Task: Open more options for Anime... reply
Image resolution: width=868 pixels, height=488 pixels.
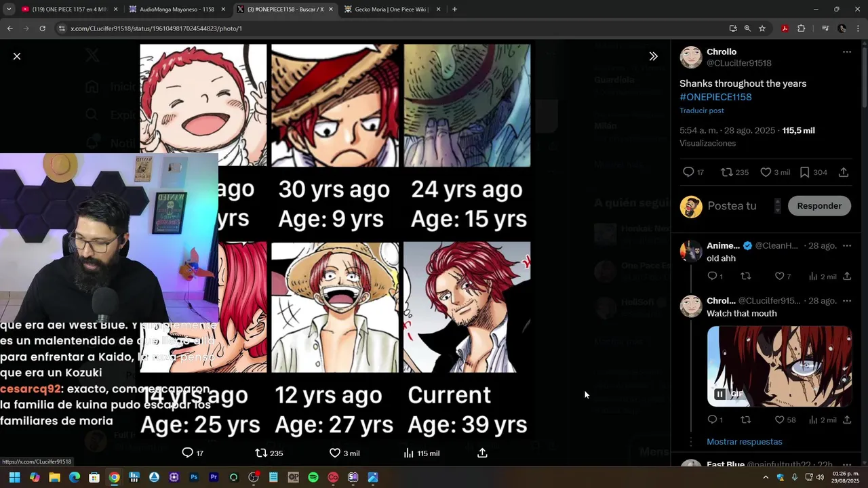Action: pyautogui.click(x=846, y=245)
